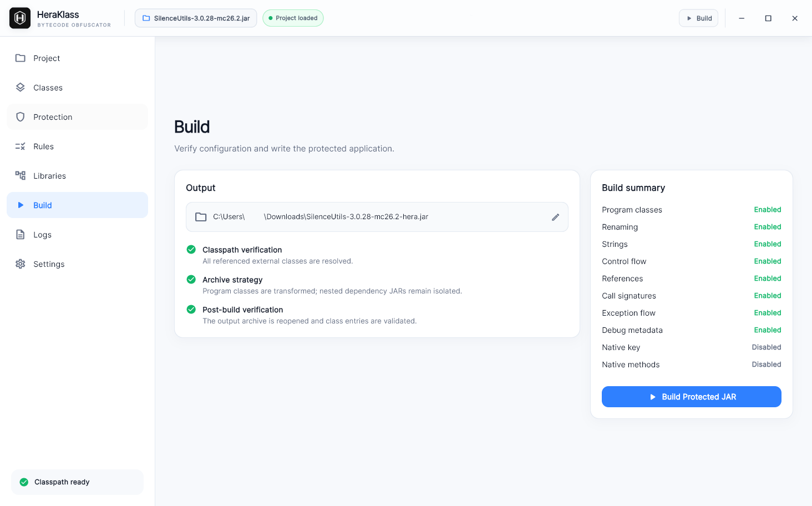Screen dimensions: 812x506
Task: Click the Control flow Enabled status
Action: coord(768,261)
